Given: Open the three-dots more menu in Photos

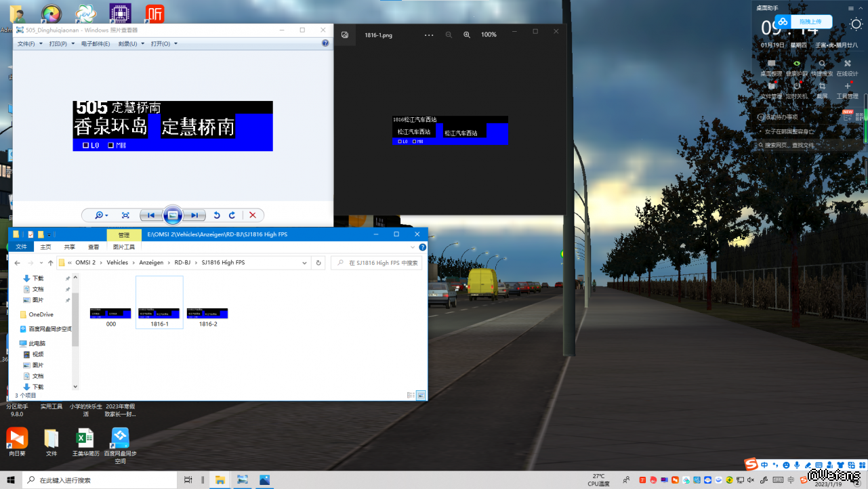Looking at the screenshot, I should pyautogui.click(x=429, y=35).
